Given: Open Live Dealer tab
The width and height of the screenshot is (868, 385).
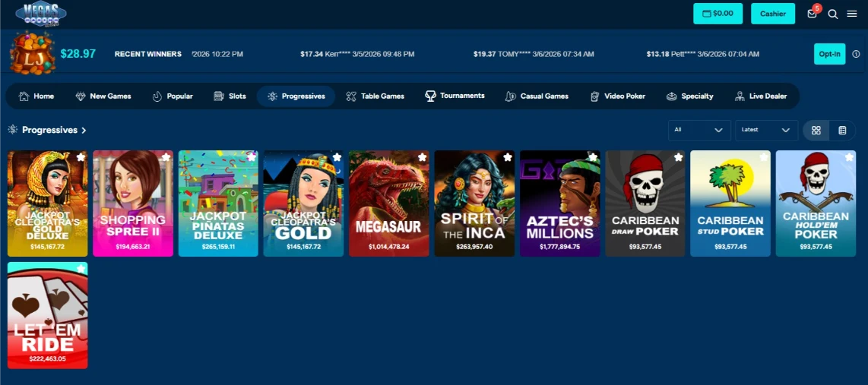Looking at the screenshot, I should (x=761, y=96).
